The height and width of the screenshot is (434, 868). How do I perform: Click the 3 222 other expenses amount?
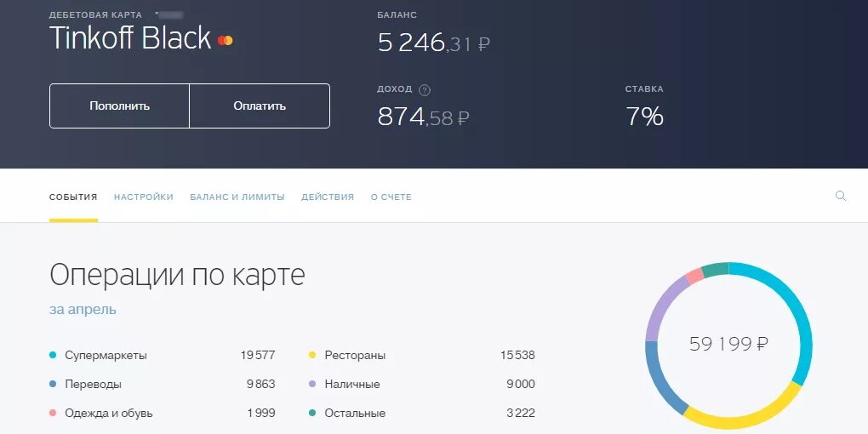(520, 413)
